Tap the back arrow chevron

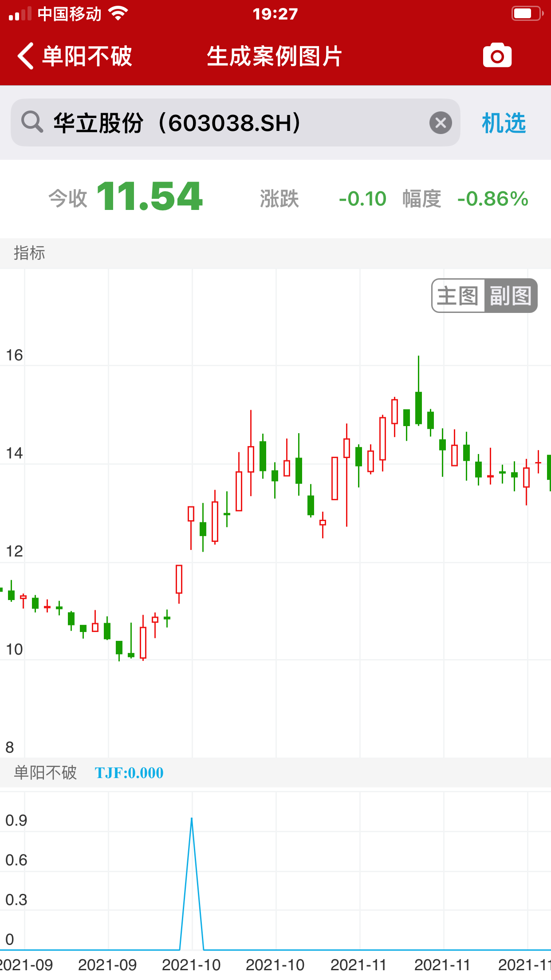click(26, 56)
